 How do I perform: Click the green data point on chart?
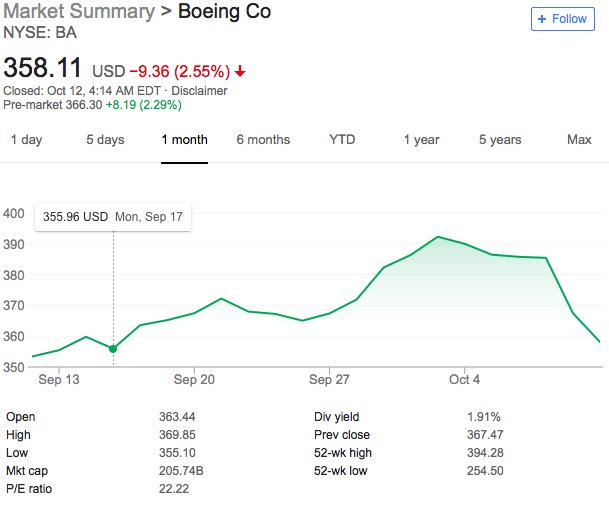click(113, 349)
